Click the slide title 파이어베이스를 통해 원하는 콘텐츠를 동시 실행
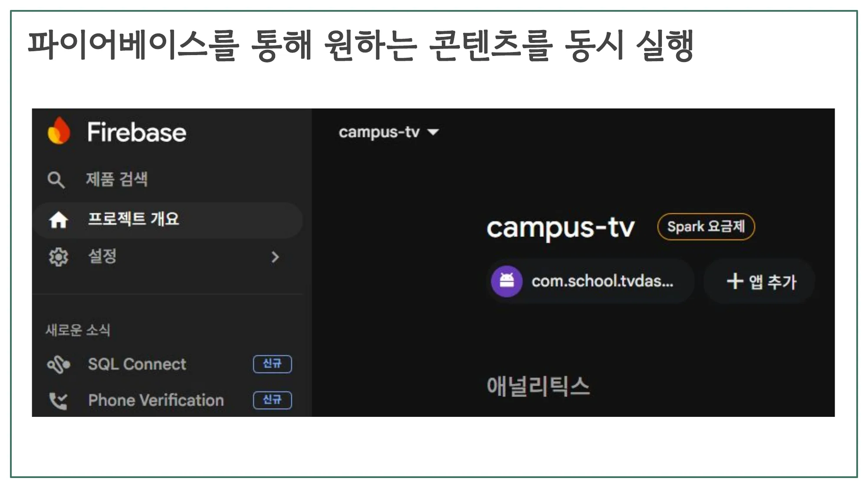Viewport: 868px width, 488px height. (360, 45)
